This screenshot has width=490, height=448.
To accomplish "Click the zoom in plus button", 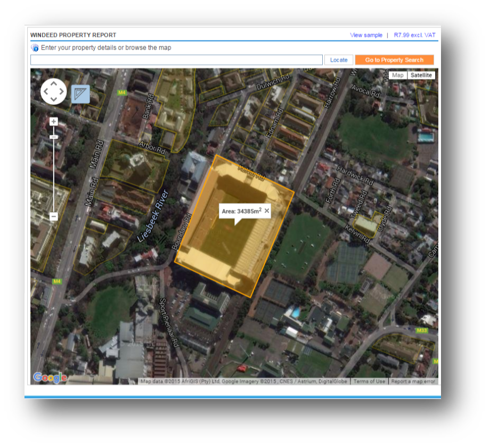I will (x=53, y=121).
